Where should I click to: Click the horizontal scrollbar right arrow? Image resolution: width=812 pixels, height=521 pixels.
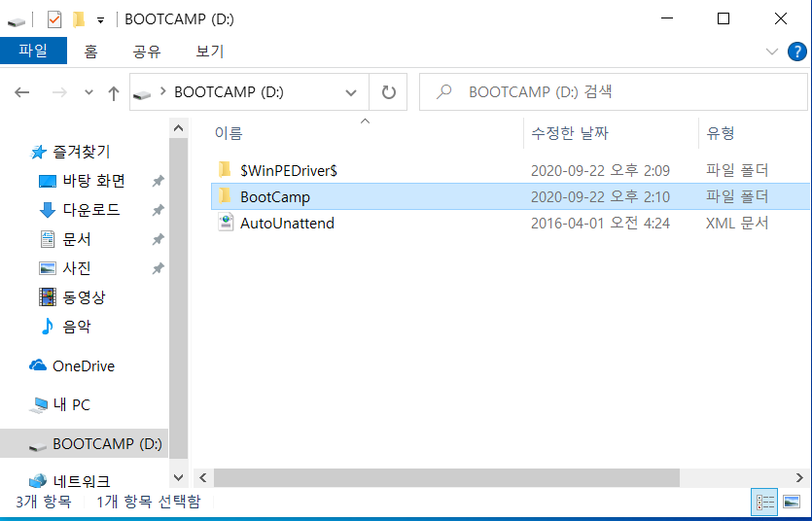pyautogui.click(x=800, y=477)
